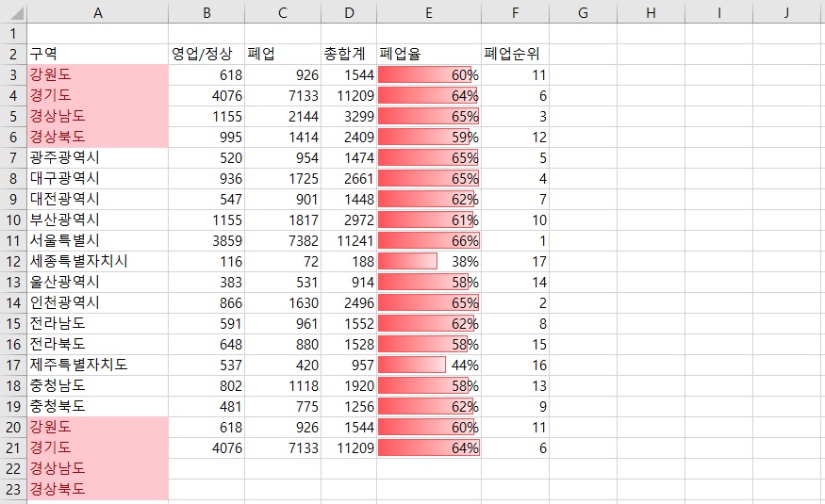Click the header cell 폐업율
825x504 pixels.
tap(429, 54)
